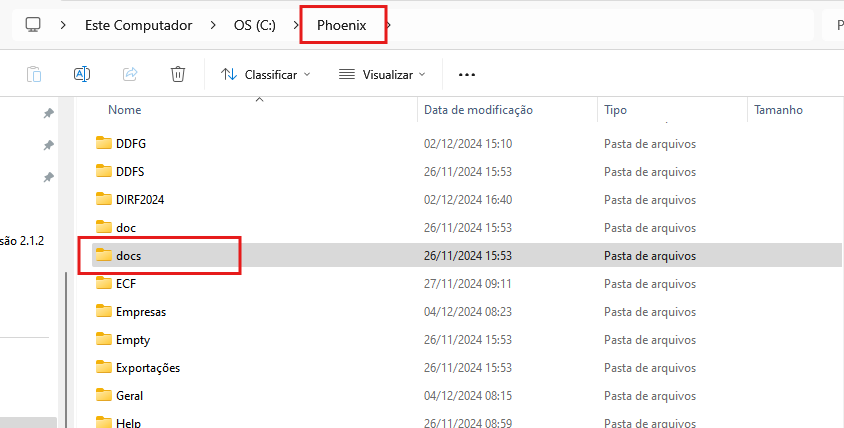Click the third pin icon in the sidebar
Image resolution: width=844 pixels, height=428 pixels.
coord(48,177)
